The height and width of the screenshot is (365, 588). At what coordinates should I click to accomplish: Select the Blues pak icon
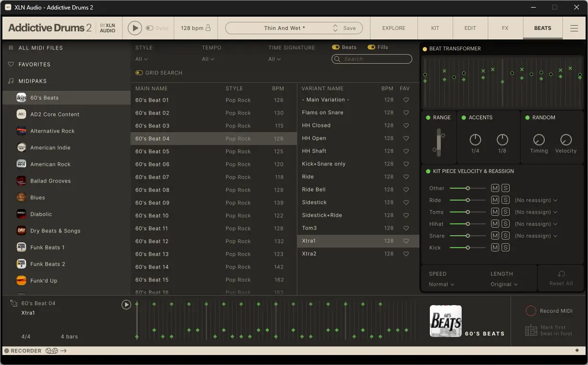pyautogui.click(x=21, y=197)
